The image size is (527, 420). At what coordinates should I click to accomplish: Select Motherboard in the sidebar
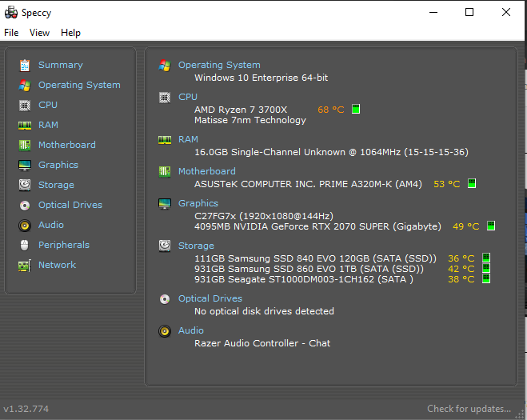[67, 145]
